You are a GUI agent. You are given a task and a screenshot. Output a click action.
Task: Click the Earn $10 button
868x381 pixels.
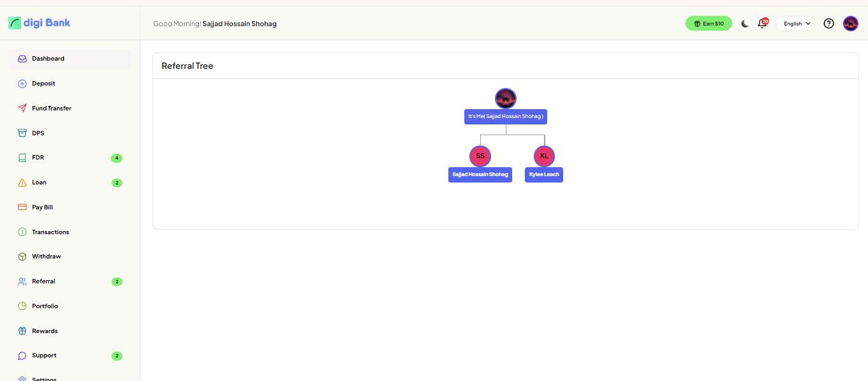tap(709, 24)
